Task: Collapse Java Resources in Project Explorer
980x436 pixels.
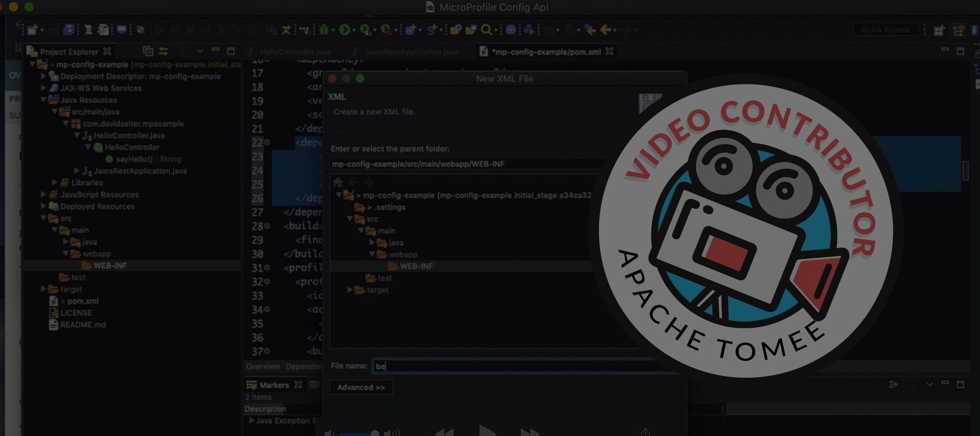Action: click(44, 100)
